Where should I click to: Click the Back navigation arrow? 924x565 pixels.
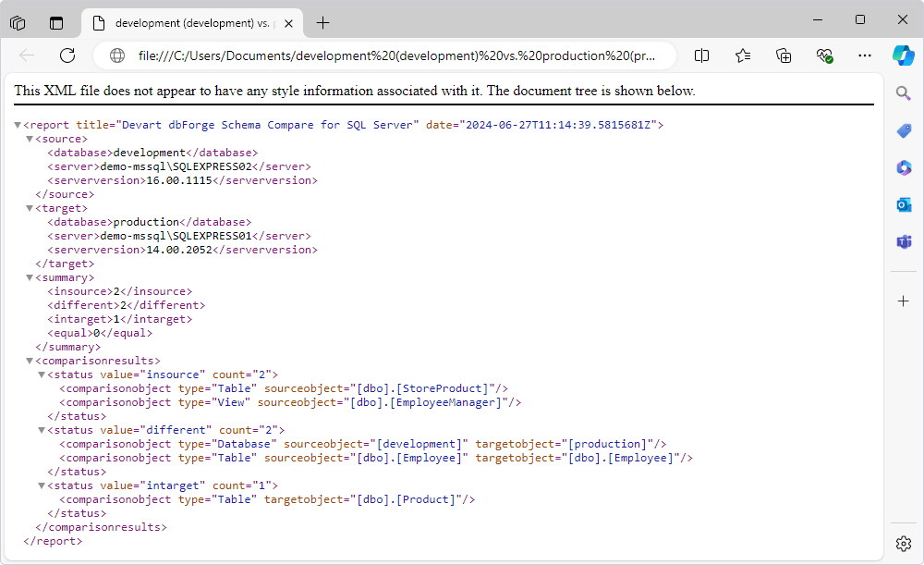click(x=27, y=55)
